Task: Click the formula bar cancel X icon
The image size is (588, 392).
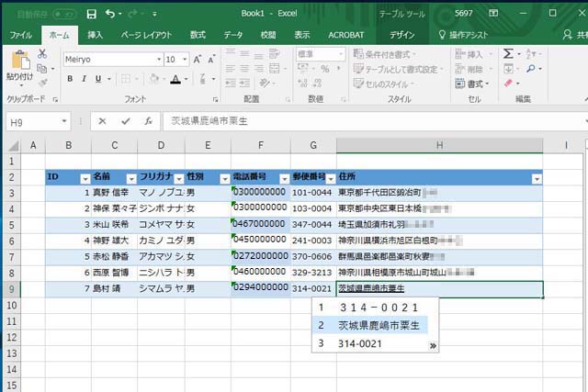Action: (x=102, y=121)
